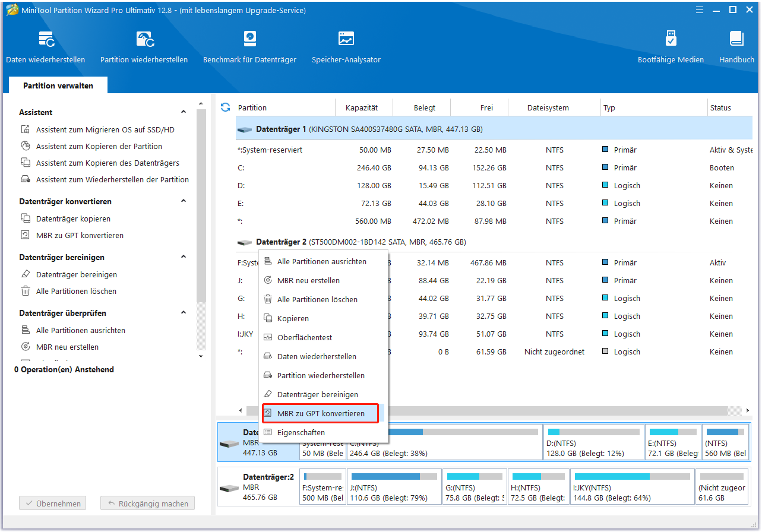Choose Alle Partitionen löschen in context menu
The width and height of the screenshot is (762, 532).
(324, 299)
